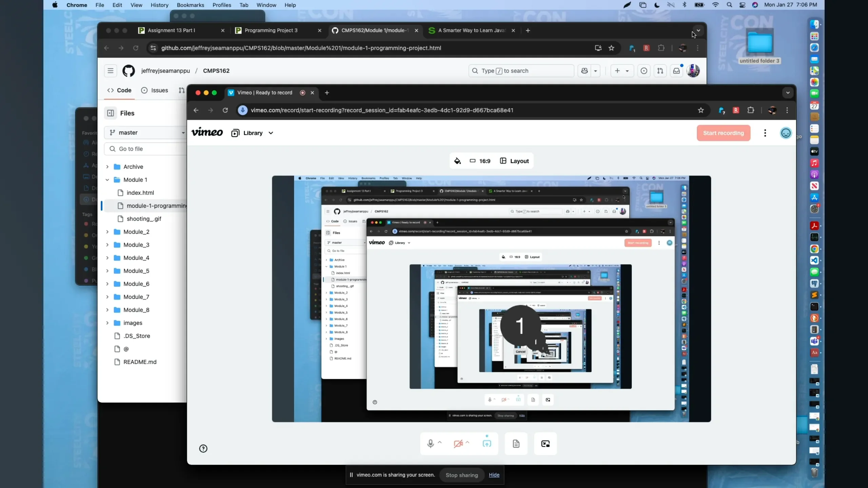Image resolution: width=868 pixels, height=488 pixels.
Task: Switch to Programming Project 3 tab
Action: (x=271, y=30)
